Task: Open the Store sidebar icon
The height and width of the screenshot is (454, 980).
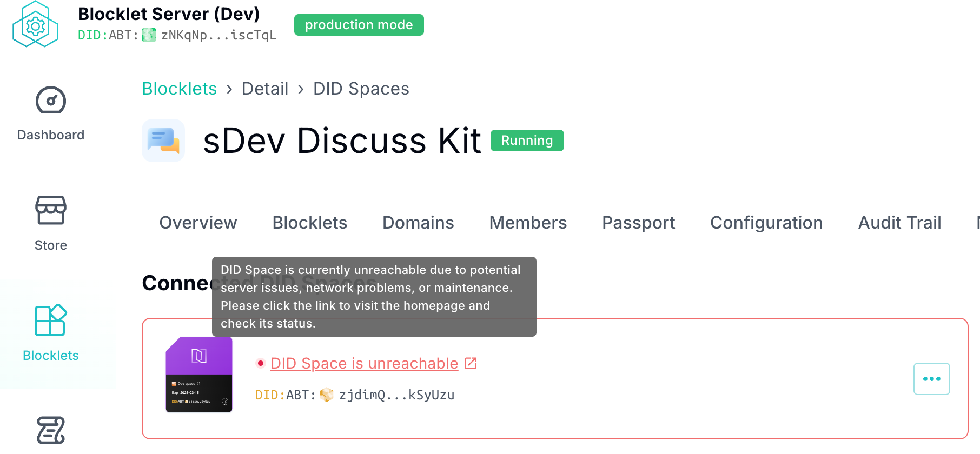Action: tap(51, 210)
